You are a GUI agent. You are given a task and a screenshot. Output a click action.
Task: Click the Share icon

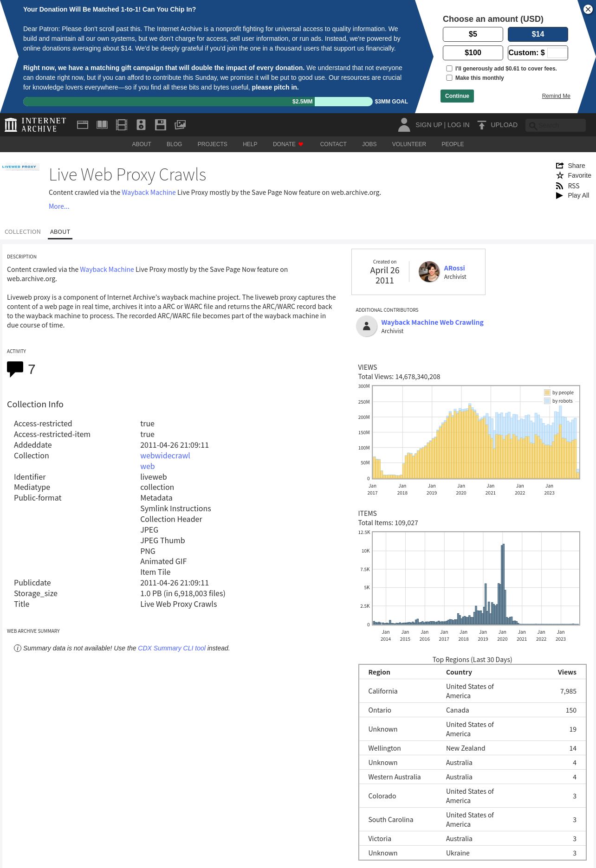[560, 166]
